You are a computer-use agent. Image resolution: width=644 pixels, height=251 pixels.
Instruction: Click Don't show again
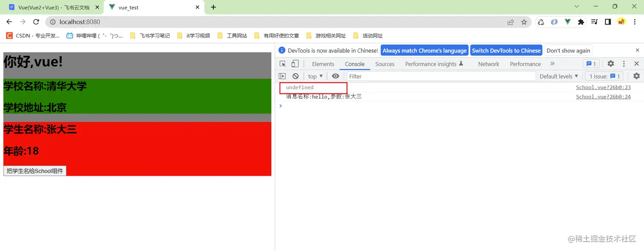[568, 50]
